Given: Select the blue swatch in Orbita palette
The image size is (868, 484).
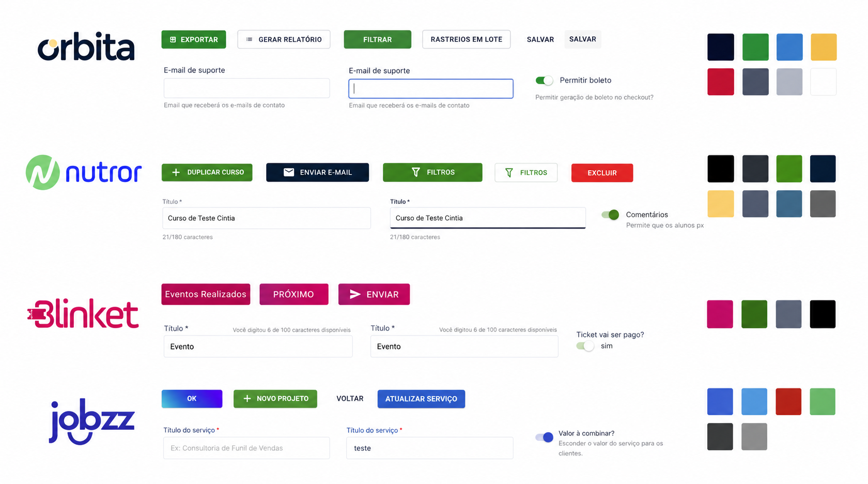Looking at the screenshot, I should click(789, 47).
